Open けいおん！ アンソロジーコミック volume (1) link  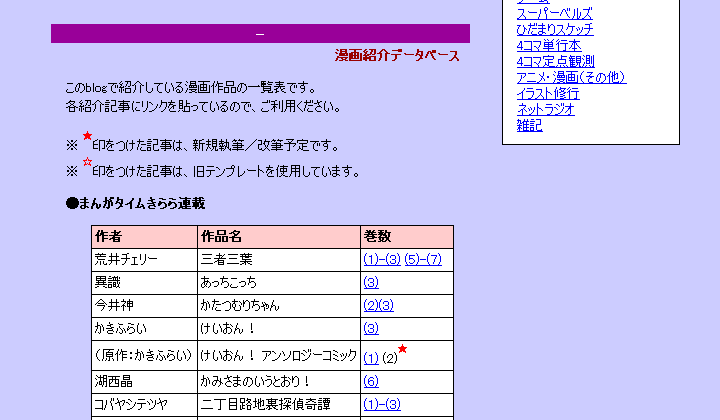371,358
